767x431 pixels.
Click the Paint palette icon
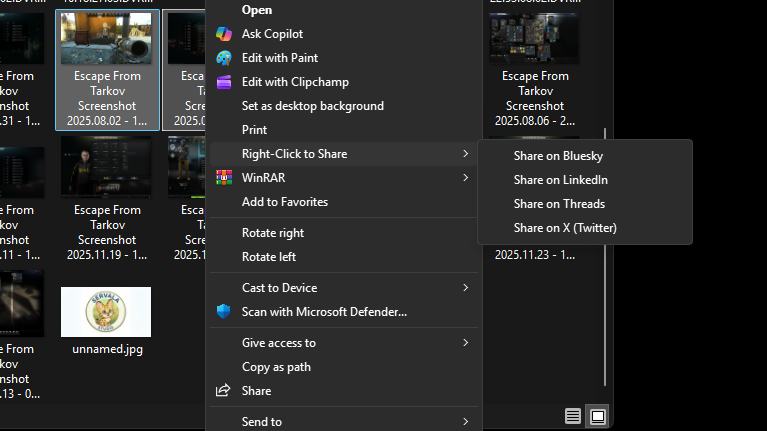(x=224, y=58)
